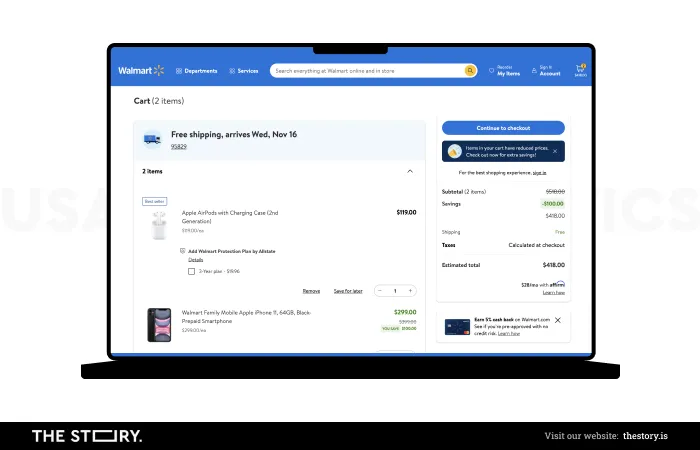Save AirPods for later
Viewport: 700px width, 450px height.
coord(348,291)
